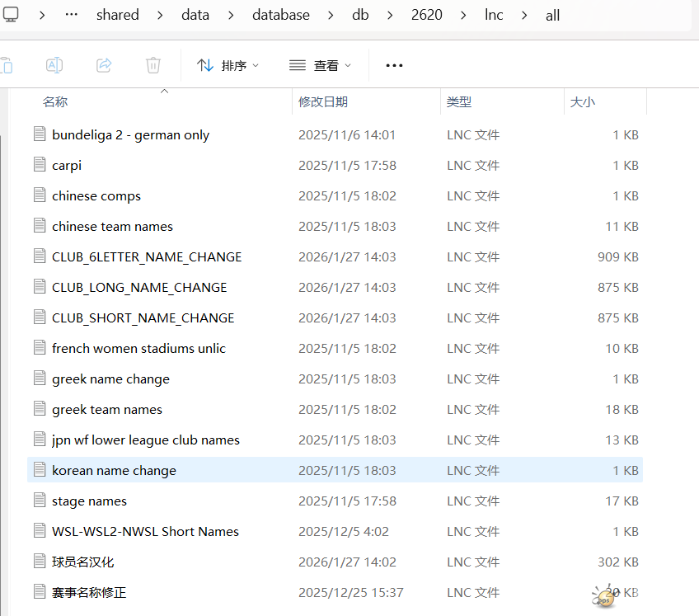Screen dimensions: 699x616
Task: Click the This PC monitor icon
Action: point(11,14)
